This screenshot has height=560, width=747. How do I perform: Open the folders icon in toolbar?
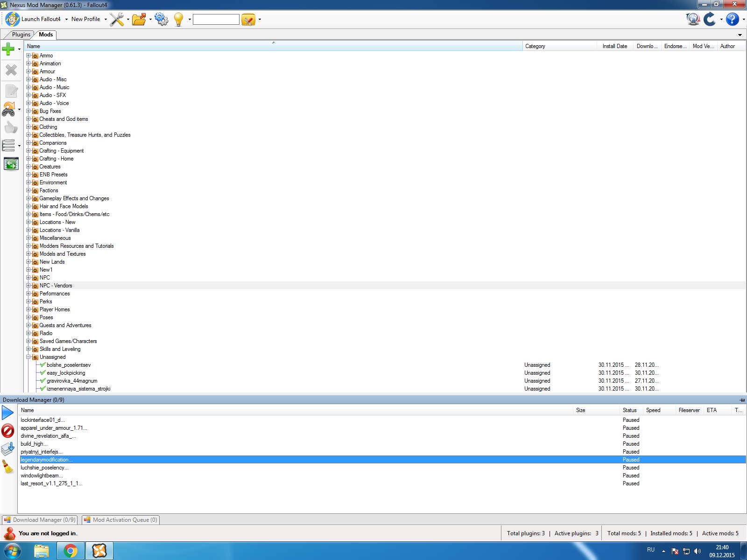(x=139, y=19)
